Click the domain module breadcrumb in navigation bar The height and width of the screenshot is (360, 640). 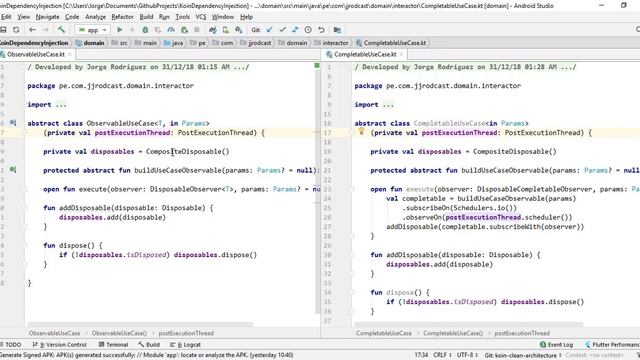pyautogui.click(x=90, y=42)
